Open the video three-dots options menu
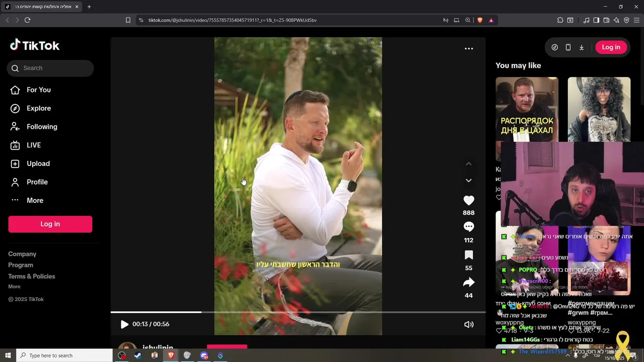The width and height of the screenshot is (644, 362). [x=468, y=49]
